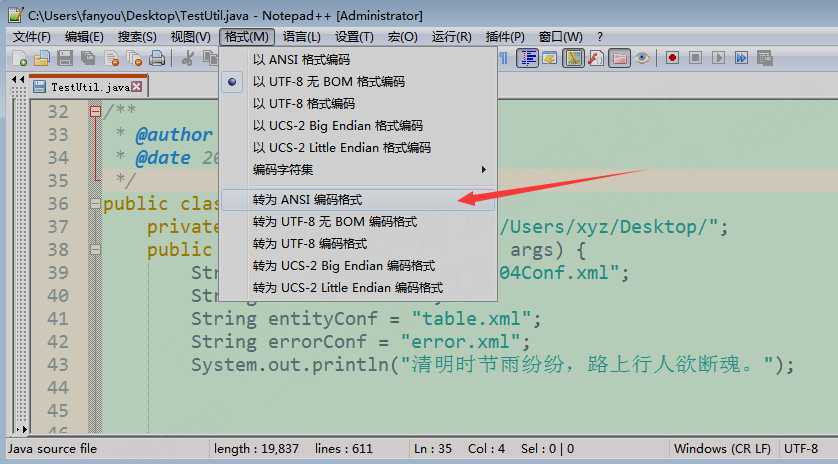Click "error.xml" string in line 42
This screenshot has width=838, height=464.
coord(459,342)
